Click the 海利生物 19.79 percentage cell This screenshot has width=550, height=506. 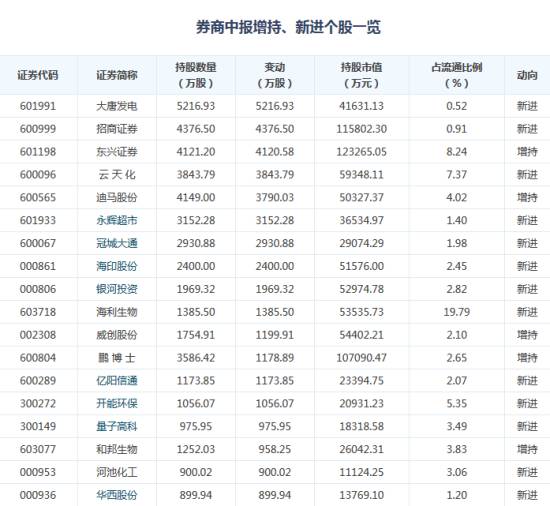pyautogui.click(x=456, y=312)
